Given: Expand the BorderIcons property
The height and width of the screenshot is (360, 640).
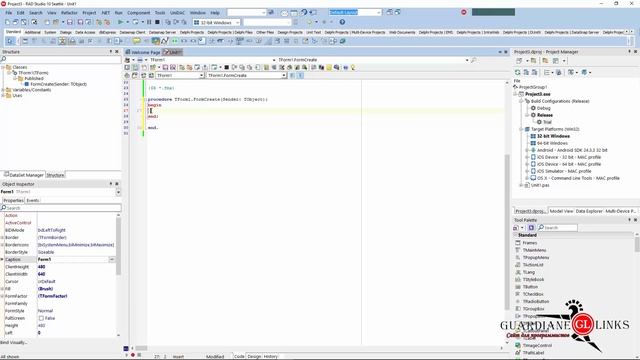Looking at the screenshot, I should (x=2, y=245).
